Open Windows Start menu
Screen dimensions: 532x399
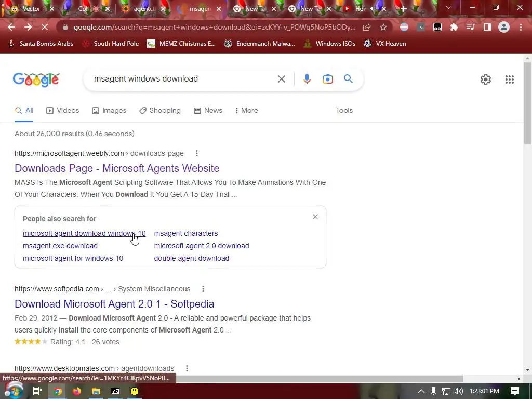pos(14,391)
